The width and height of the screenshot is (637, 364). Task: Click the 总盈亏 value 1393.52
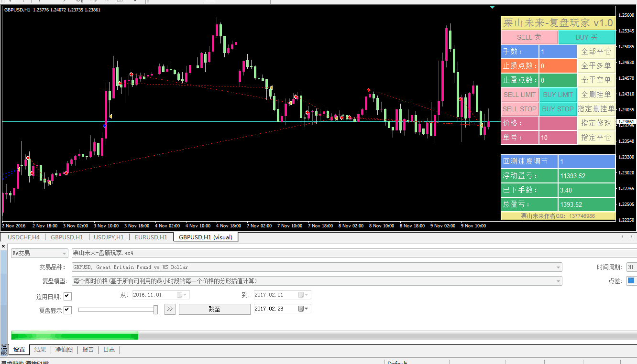tap(587, 204)
